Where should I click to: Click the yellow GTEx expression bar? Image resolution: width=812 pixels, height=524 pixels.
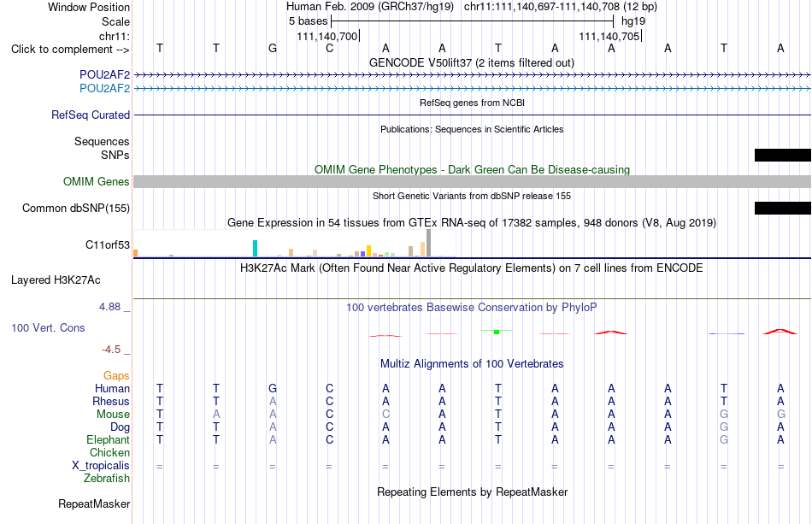[x=368, y=251]
